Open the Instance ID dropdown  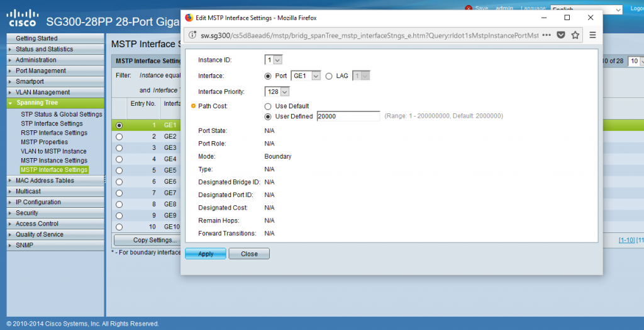tap(273, 60)
